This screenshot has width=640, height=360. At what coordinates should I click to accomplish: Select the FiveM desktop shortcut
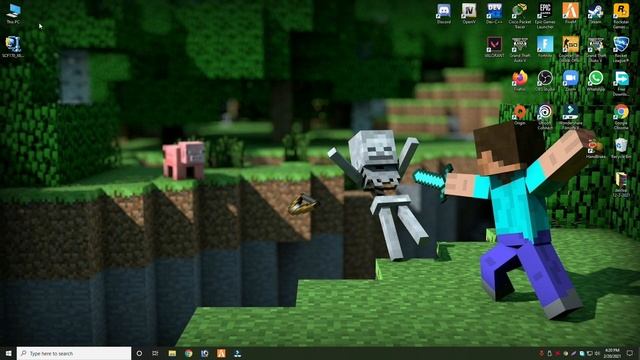coord(570,13)
